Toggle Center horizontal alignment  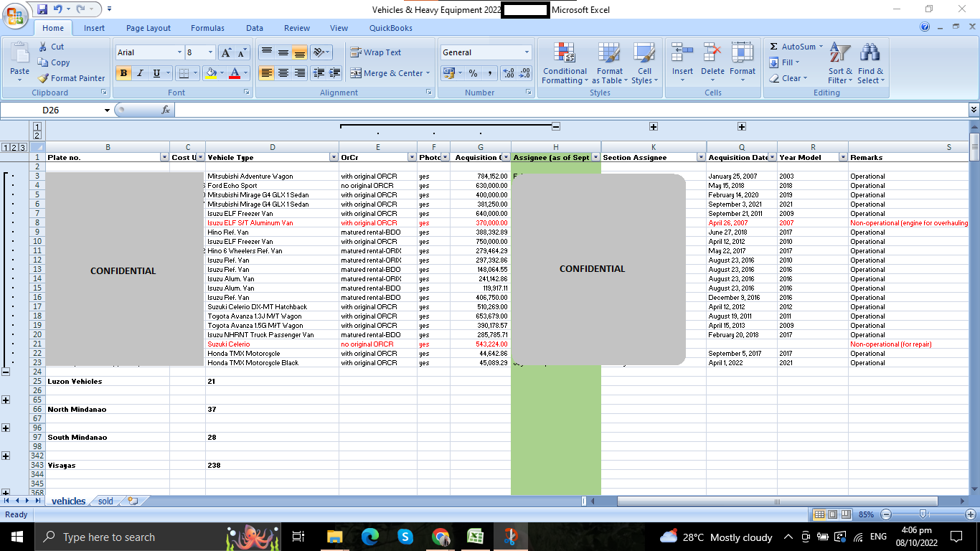[x=283, y=73]
